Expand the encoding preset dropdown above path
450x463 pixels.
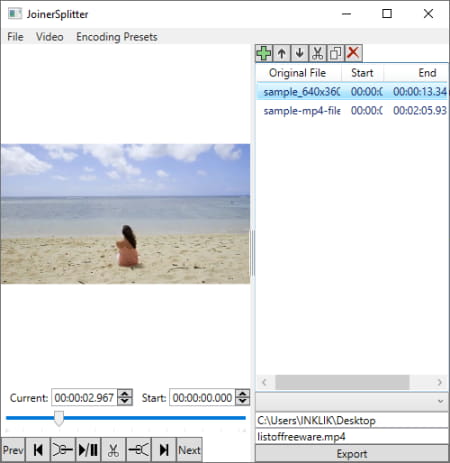pyautogui.click(x=352, y=401)
